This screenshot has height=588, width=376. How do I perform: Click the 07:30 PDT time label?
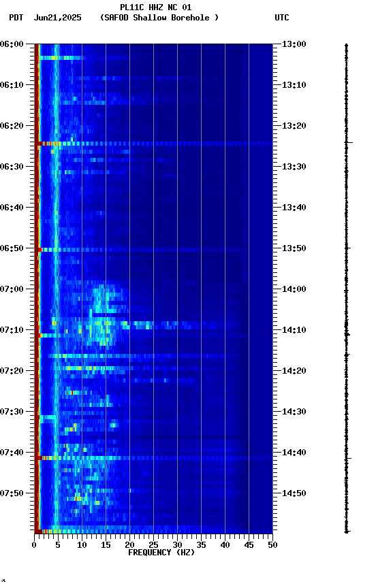pyautogui.click(x=12, y=412)
